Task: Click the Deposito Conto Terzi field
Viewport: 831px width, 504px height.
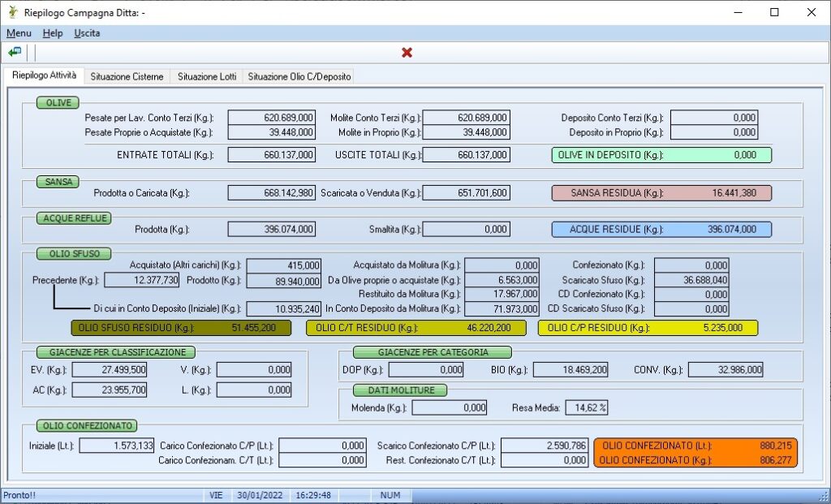Action: point(714,118)
